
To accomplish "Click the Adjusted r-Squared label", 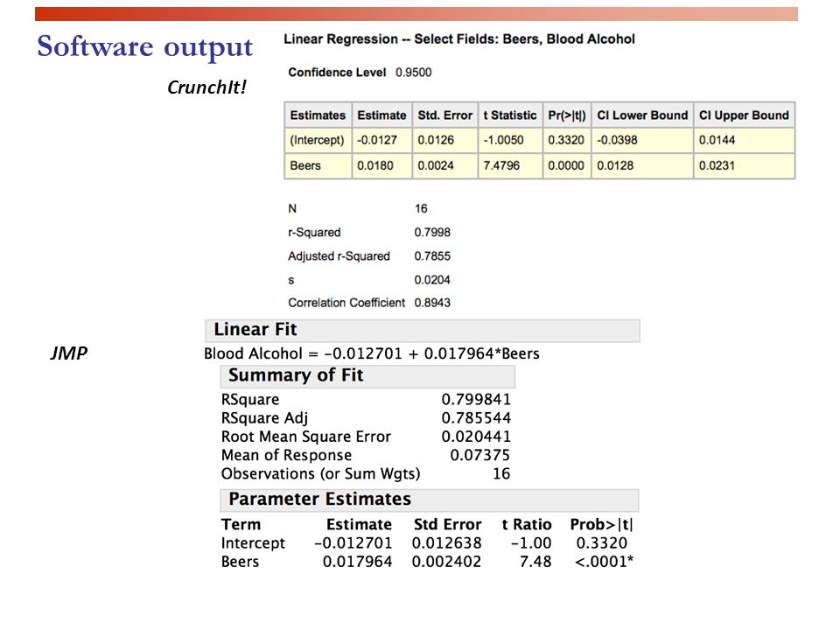I will click(x=339, y=256).
